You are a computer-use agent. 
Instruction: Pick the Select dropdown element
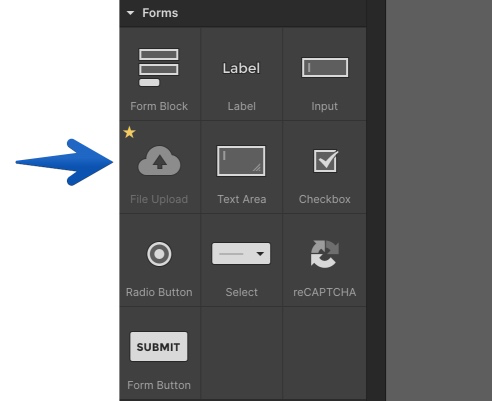pyautogui.click(x=242, y=260)
